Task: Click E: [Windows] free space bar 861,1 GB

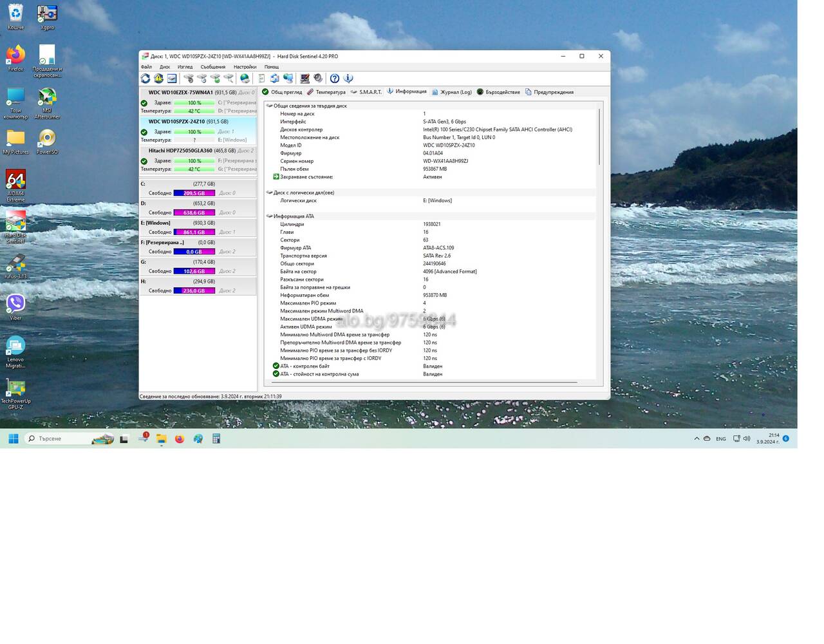Action: click(x=194, y=232)
